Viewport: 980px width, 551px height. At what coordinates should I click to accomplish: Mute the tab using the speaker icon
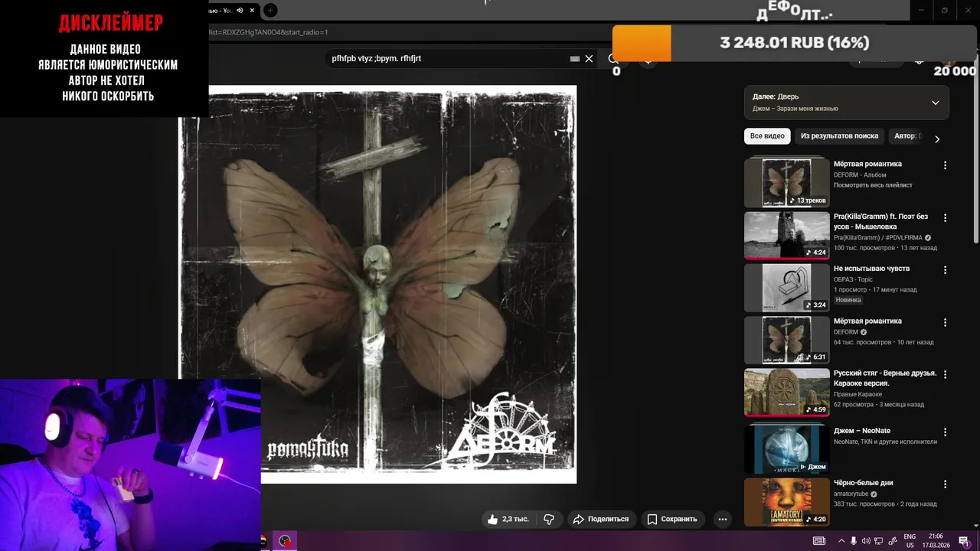click(240, 10)
